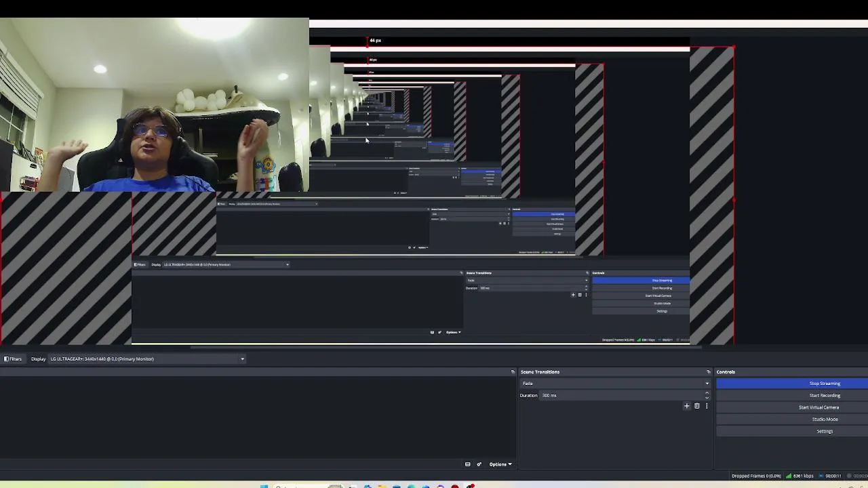Open main transition properties three-dot menu
Screen dimensions: 868x488
pyautogui.click(x=707, y=406)
